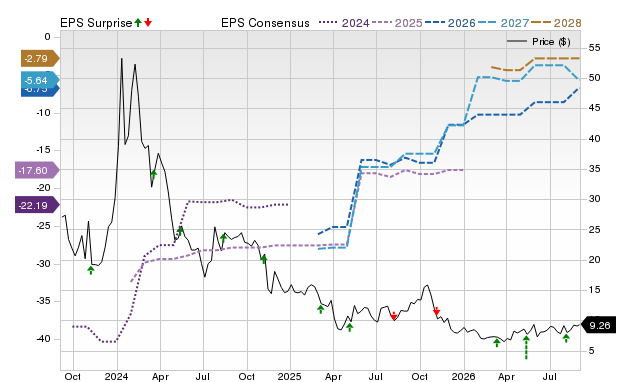640x382 pixels.
Task: Click the green up arrow in the EPS Surprise legend
Action: (x=138, y=22)
